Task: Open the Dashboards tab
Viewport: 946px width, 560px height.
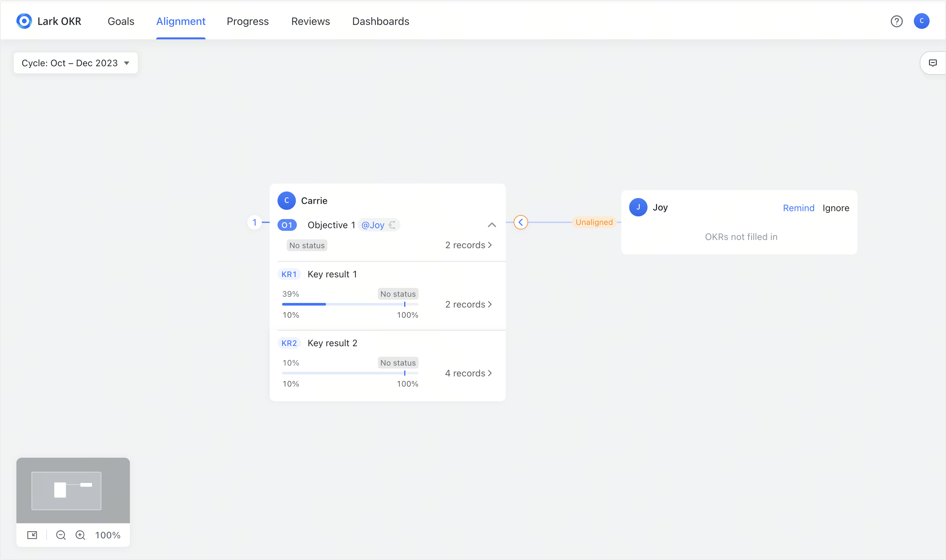Action: pyautogui.click(x=380, y=21)
